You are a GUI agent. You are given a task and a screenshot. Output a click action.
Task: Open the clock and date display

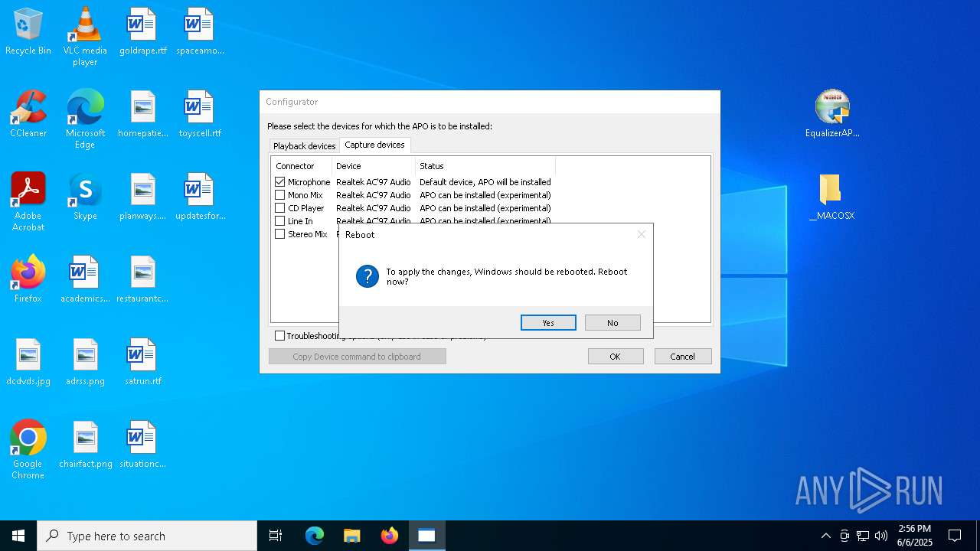915,536
